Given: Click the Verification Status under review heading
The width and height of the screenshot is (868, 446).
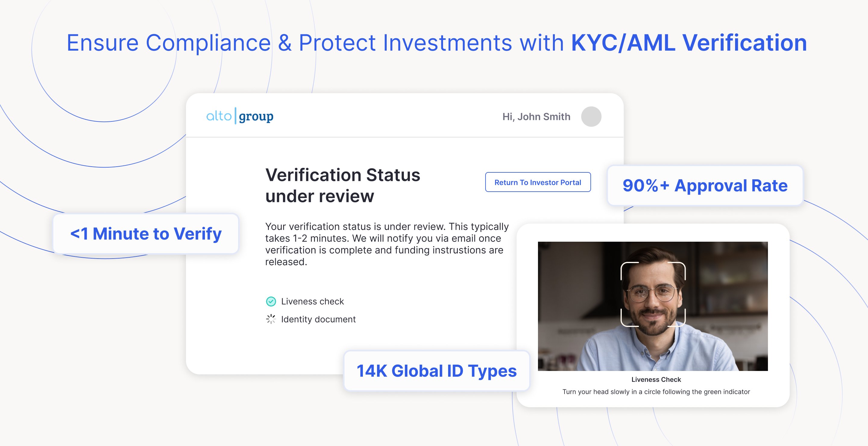Looking at the screenshot, I should pos(343,185).
